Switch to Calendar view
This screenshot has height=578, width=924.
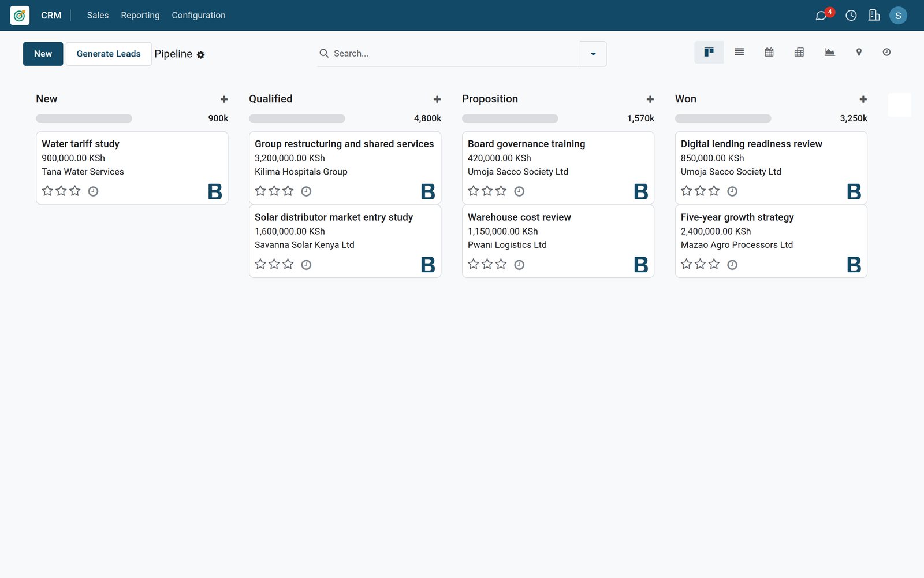point(769,53)
